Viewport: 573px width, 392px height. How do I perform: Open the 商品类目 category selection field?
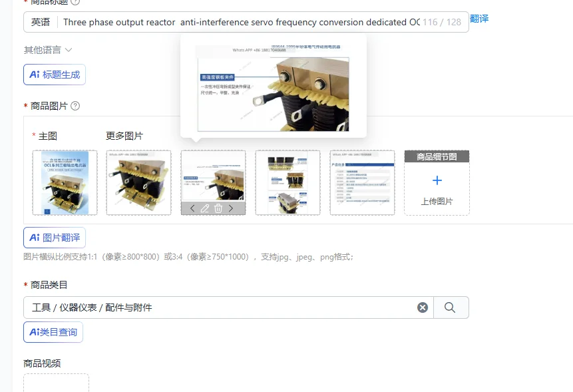pyautogui.click(x=228, y=307)
